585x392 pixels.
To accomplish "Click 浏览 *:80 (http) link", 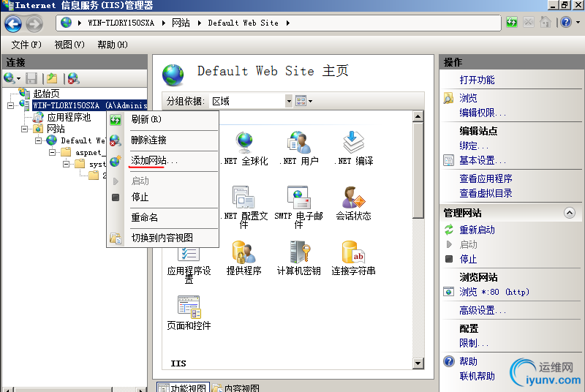I will coord(494,292).
